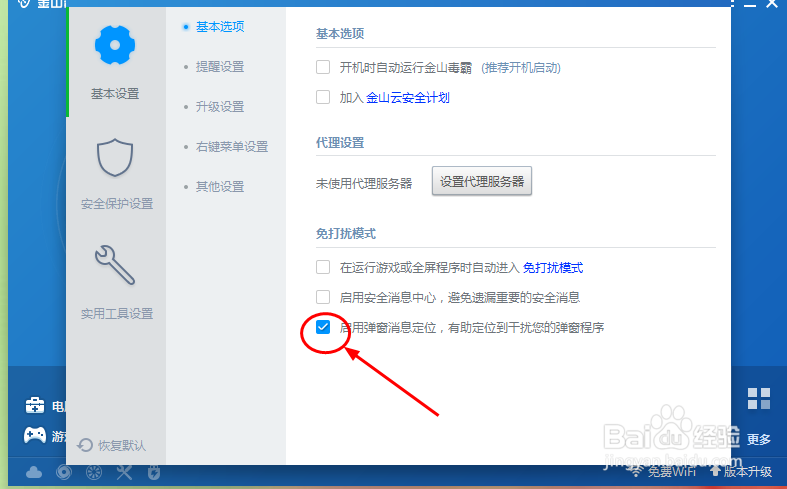Viewport: 787px width, 489px height.
Task: Click the gamepad icon in main window
Action: click(x=35, y=435)
